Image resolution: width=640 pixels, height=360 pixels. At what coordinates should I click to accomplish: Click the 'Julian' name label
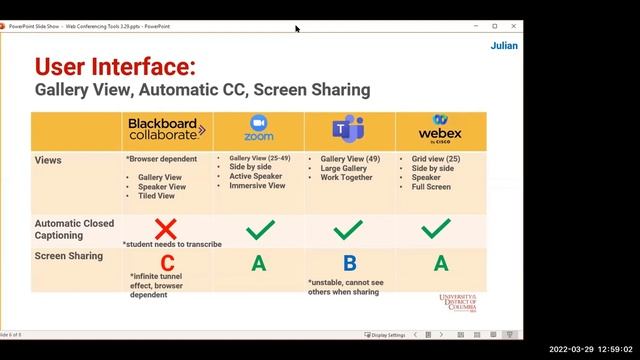[504, 46]
